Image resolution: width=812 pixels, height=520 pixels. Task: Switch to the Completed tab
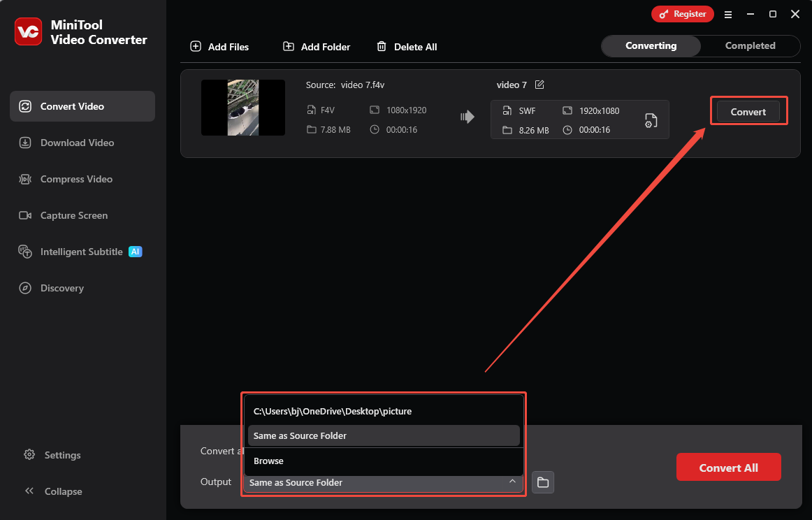coord(750,45)
